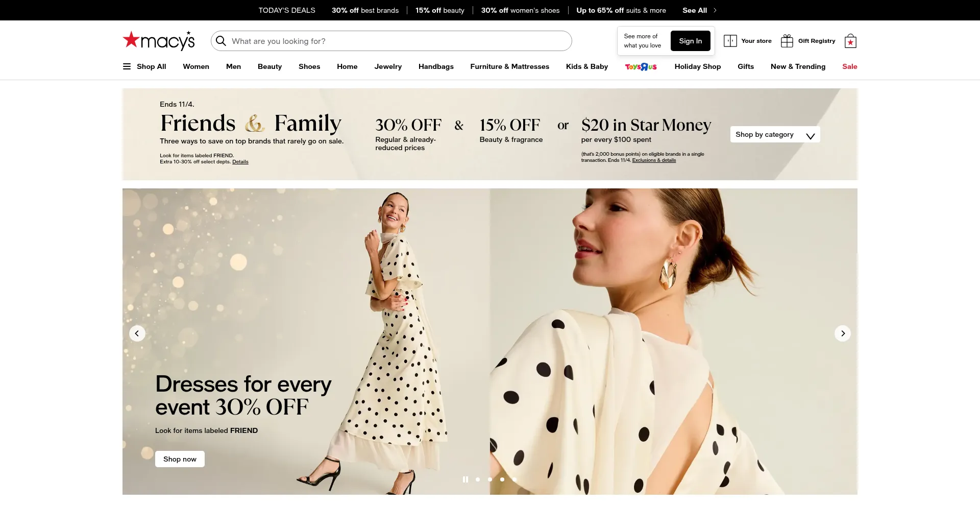Click the Gift Registry present icon

787,41
